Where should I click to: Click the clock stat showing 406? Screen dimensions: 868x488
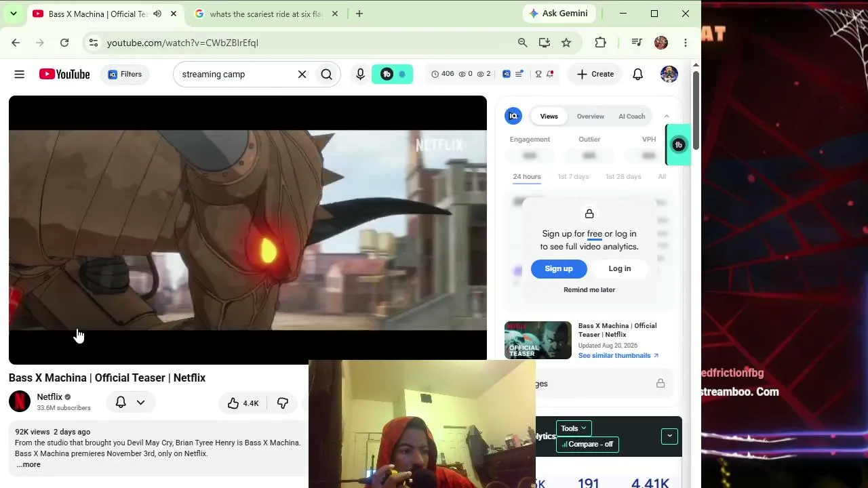click(x=443, y=75)
